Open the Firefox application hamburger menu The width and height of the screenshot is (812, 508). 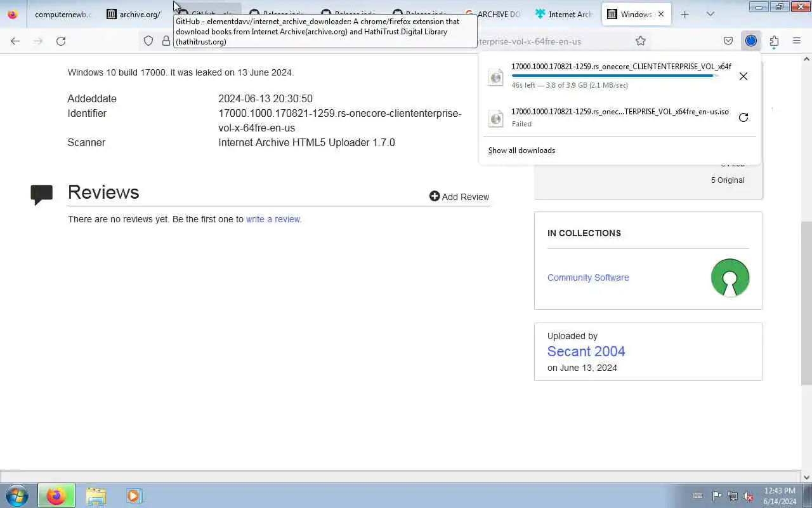point(797,41)
